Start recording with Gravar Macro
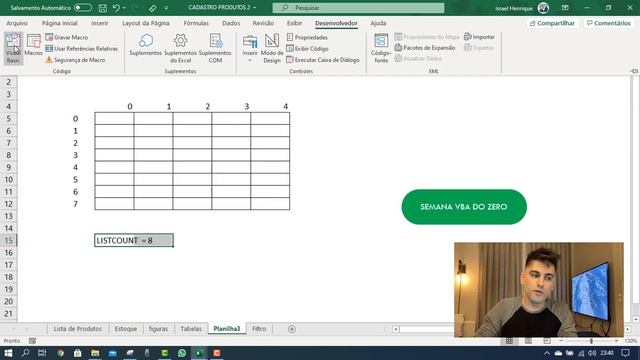This screenshot has width=640, height=360. point(67,37)
